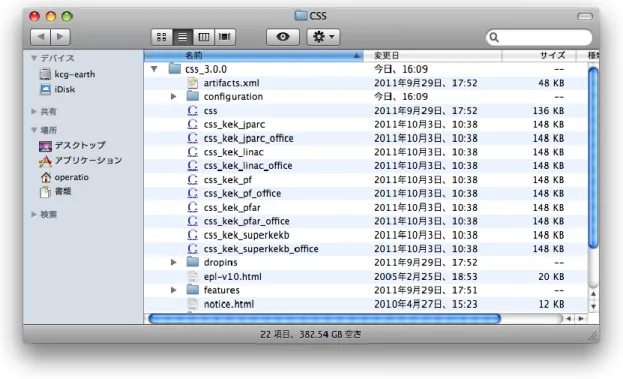Viewport: 623px width, 379px height.
Task: Collapse the デバイス sidebar section
Action: point(34,58)
